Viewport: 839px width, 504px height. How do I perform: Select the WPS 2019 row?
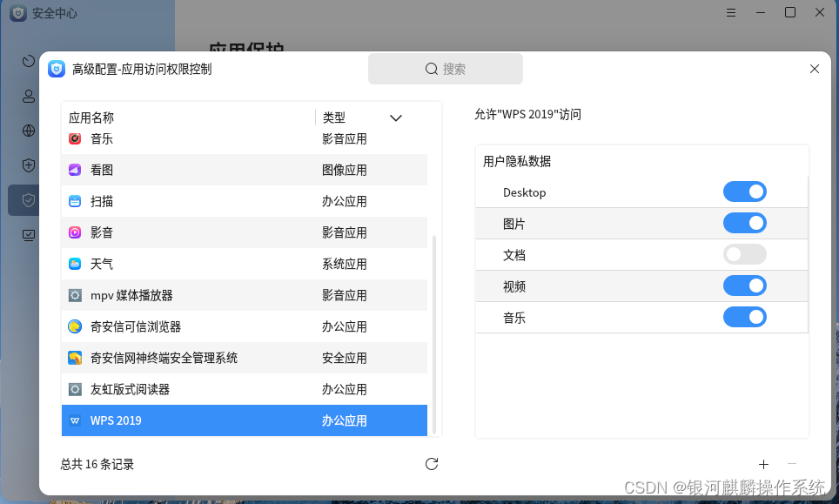(x=245, y=420)
